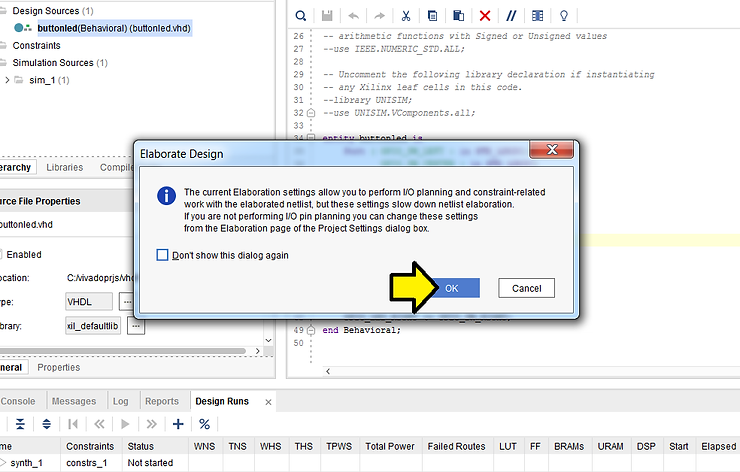Click the first run skip-back icon
This screenshot has height=472, width=740.
(73, 424)
